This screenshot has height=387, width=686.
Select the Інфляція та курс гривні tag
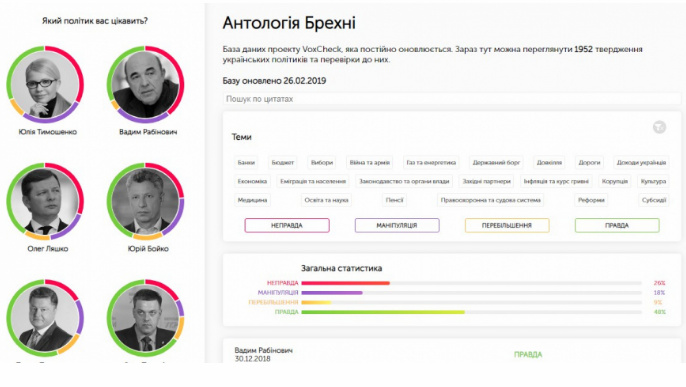(x=556, y=181)
